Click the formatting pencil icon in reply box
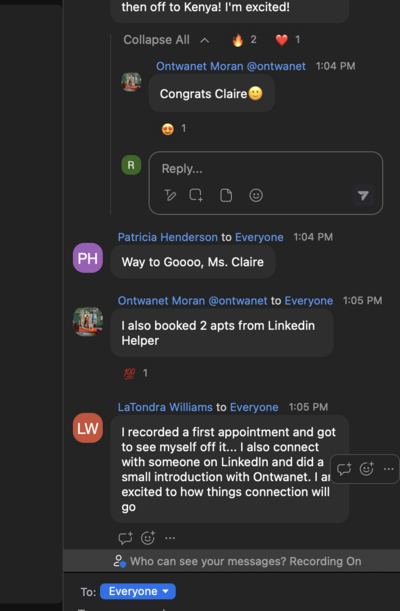 click(170, 195)
